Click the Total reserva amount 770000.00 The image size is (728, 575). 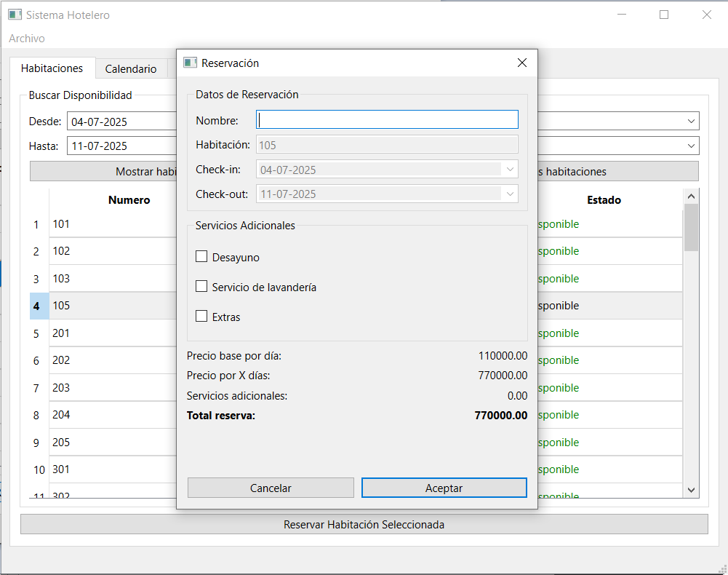pos(501,415)
